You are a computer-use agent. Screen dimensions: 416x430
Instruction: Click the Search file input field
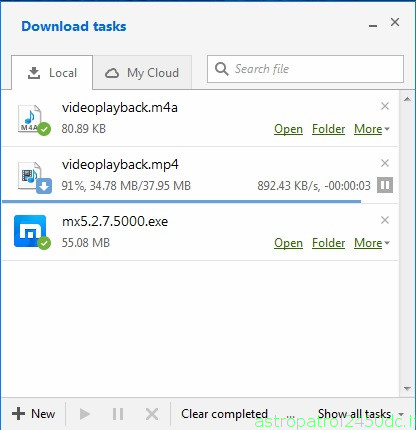[305, 69]
